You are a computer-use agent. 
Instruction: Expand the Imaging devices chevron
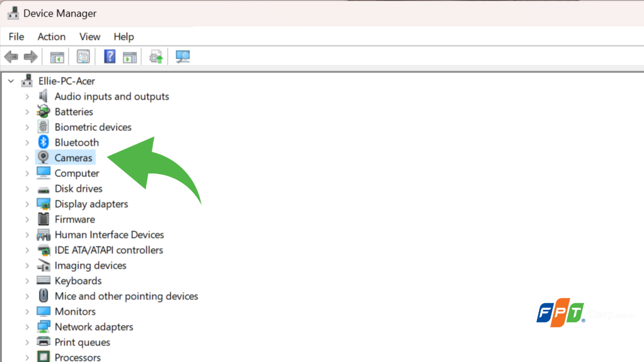(x=27, y=265)
